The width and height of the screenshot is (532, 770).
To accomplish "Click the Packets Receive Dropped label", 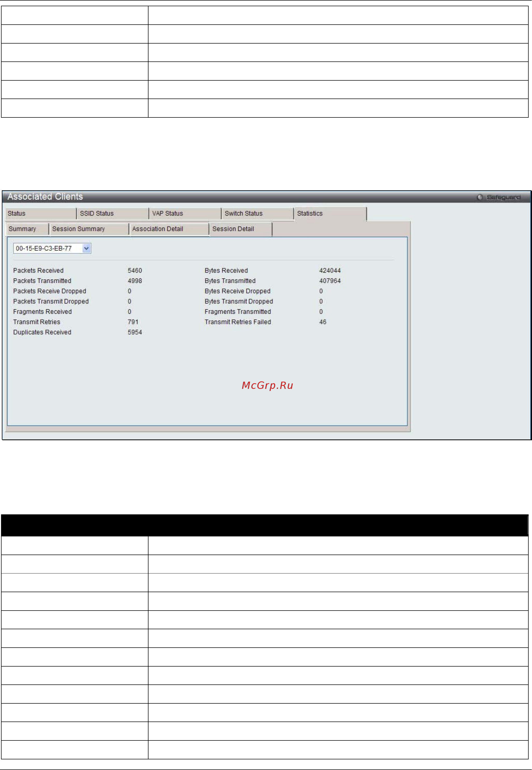I will click(x=50, y=291).
